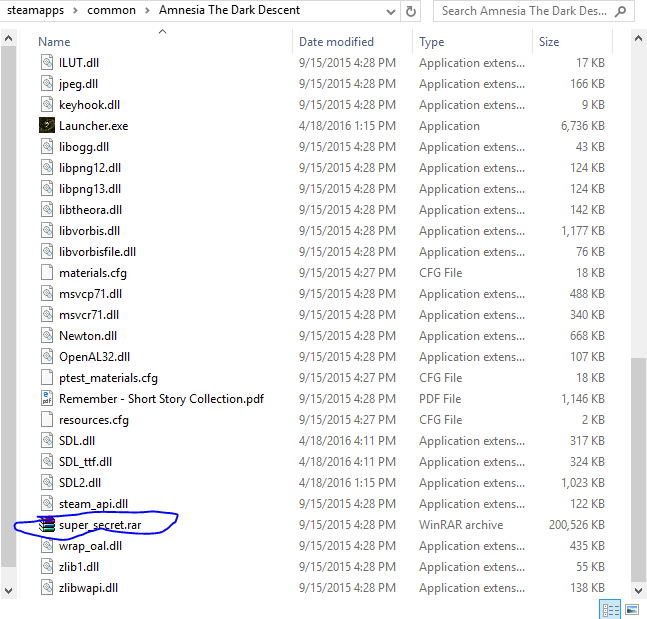Click the WinRAR archive type cell

click(461, 524)
